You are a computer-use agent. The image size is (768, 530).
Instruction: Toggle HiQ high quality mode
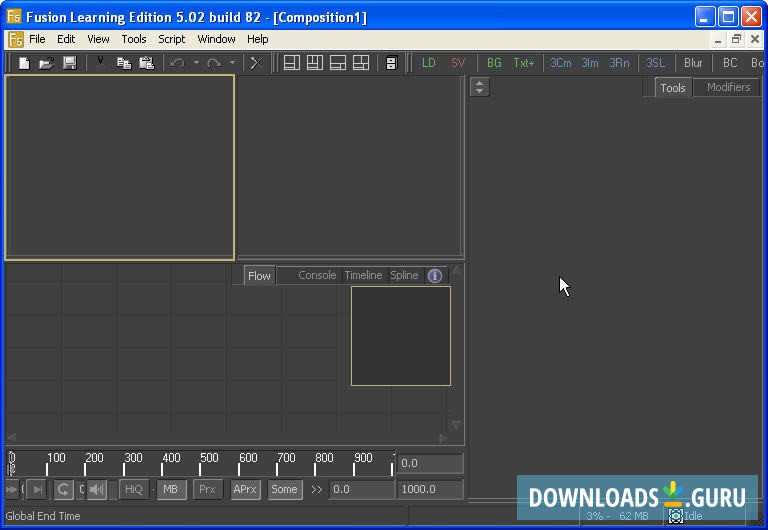coord(133,489)
